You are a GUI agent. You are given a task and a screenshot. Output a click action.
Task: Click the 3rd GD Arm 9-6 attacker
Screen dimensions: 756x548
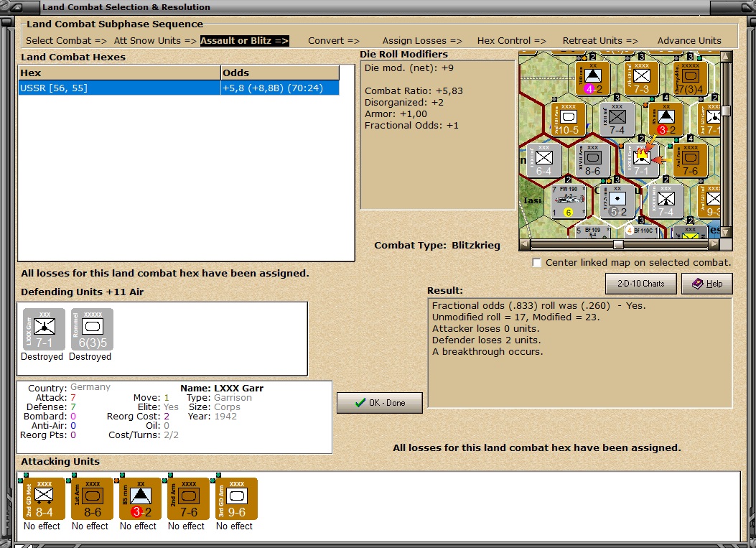(x=234, y=498)
